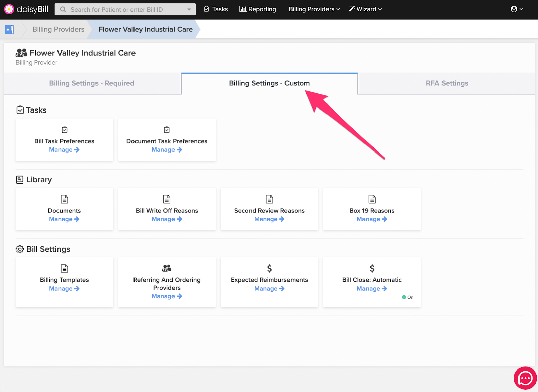Switch to the RFA Settings tab

(x=447, y=83)
